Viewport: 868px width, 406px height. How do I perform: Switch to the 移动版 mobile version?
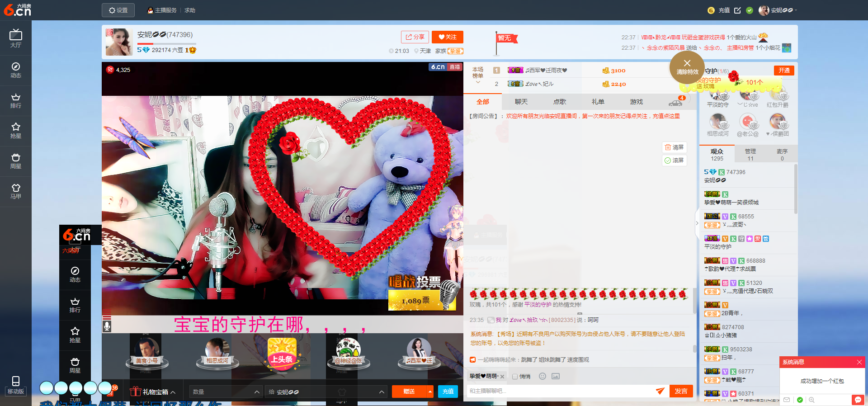click(16, 386)
